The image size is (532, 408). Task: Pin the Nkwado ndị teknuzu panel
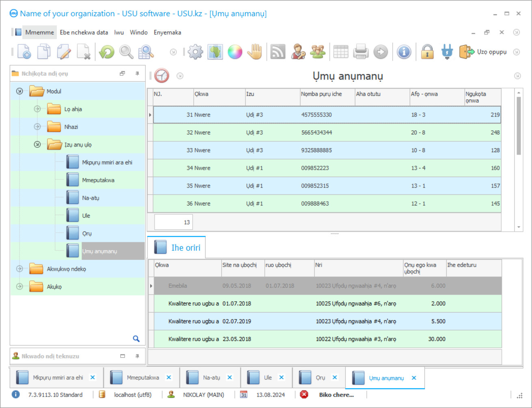pyautogui.click(x=137, y=356)
